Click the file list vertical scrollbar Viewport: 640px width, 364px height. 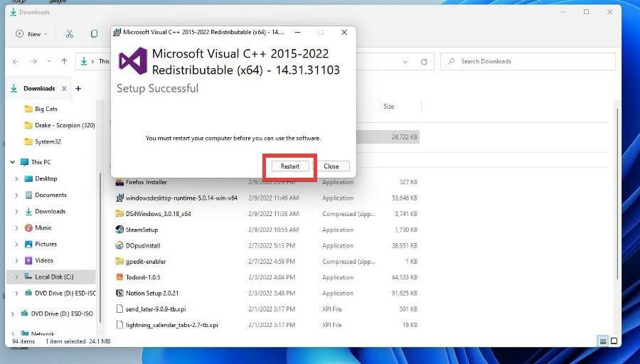617,194
